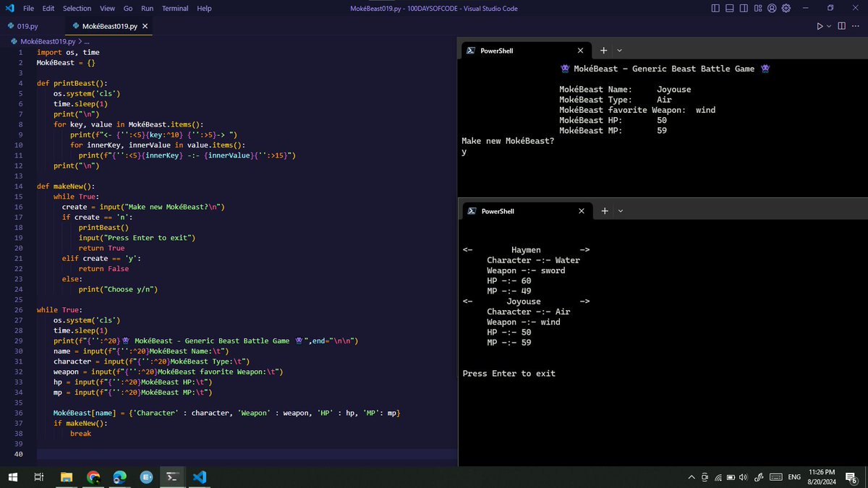Screen dimensions: 868x488
Task: Open the editor More Actions ellipsis
Action: tap(856, 26)
